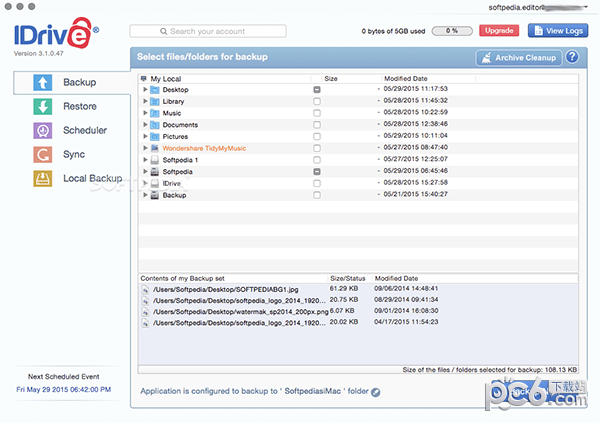The width and height of the screenshot is (600, 423).
Task: Expand the Pictures folder
Action: (x=145, y=136)
